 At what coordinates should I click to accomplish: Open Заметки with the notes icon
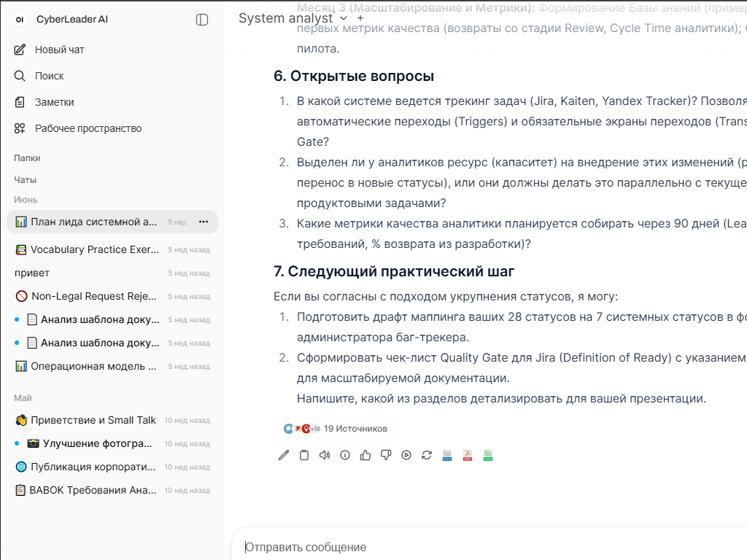(x=20, y=102)
